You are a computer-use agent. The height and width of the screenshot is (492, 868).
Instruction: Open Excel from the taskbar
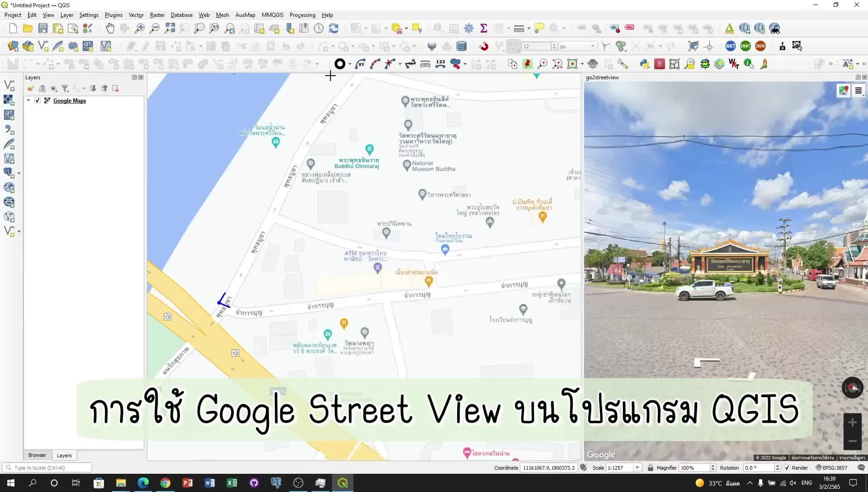point(232,483)
